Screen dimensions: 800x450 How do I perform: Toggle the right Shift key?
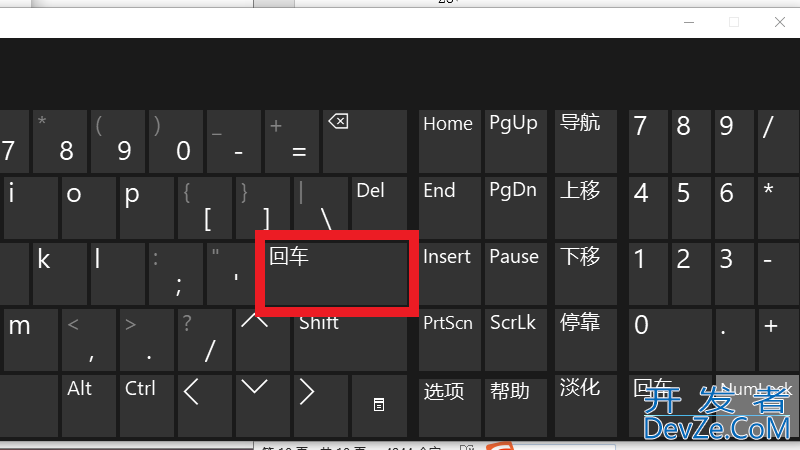[350, 339]
